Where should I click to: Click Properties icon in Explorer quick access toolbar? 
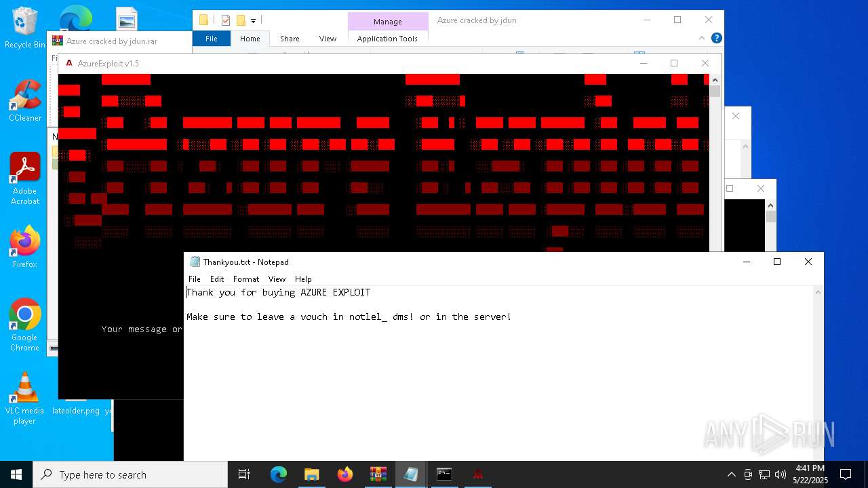tap(226, 20)
